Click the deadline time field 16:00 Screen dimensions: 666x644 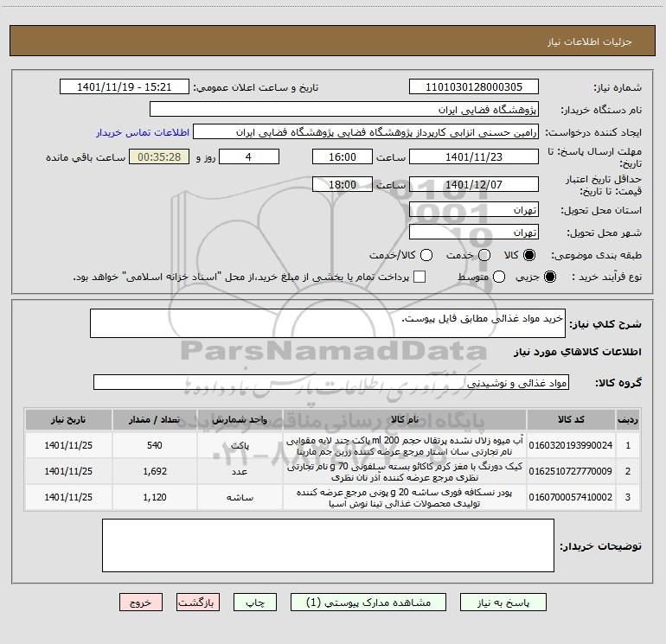point(343,156)
